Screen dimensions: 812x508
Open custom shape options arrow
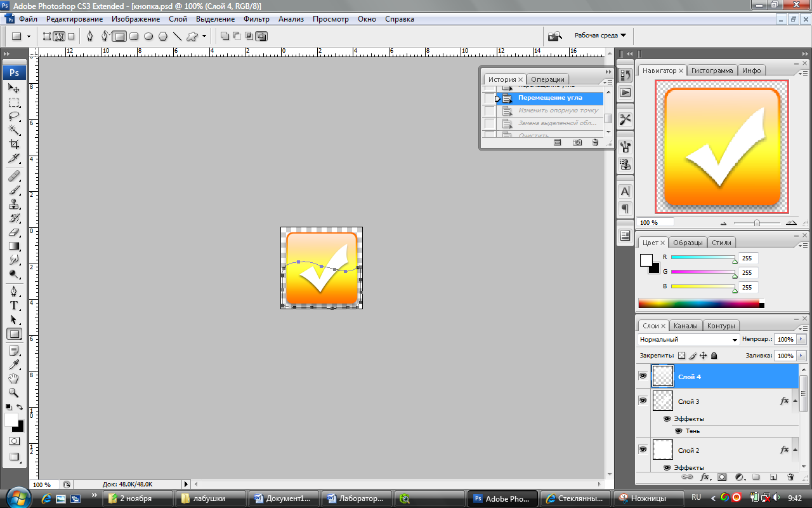(204, 36)
